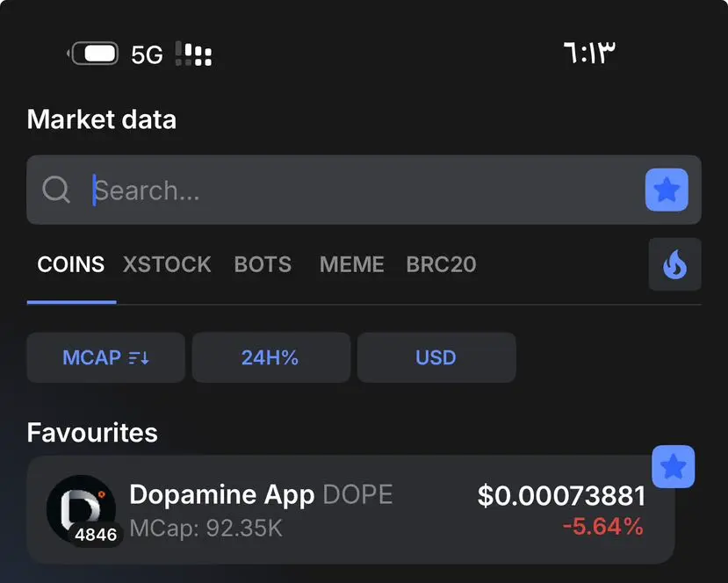The image size is (728, 583).
Task: Open the XSTOCK tab
Action: (x=167, y=264)
